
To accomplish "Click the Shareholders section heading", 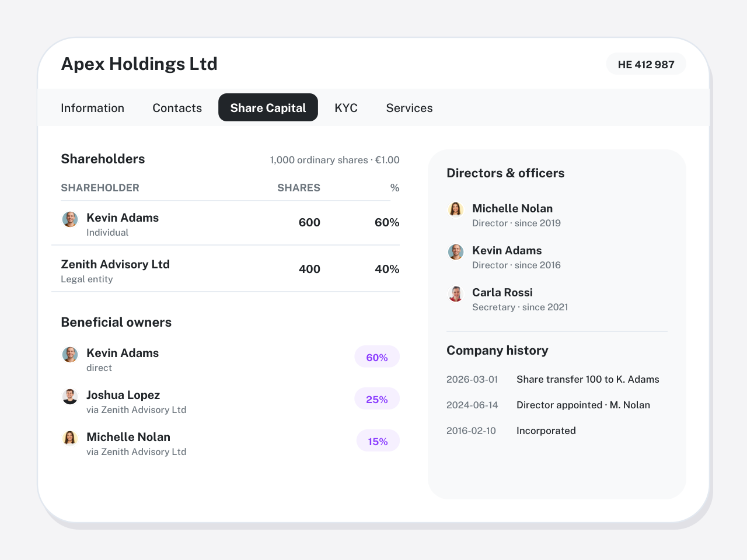I will point(103,159).
